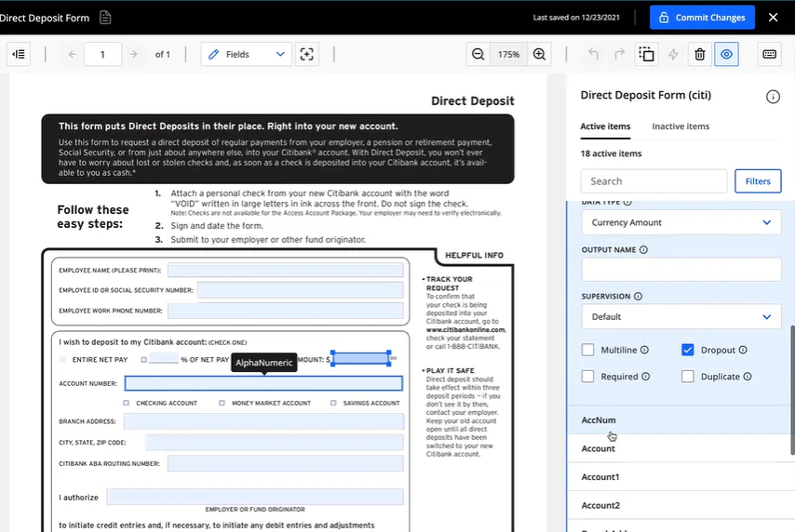Select the Account item in list
Screen dimensions: 795x532
(680, 448)
